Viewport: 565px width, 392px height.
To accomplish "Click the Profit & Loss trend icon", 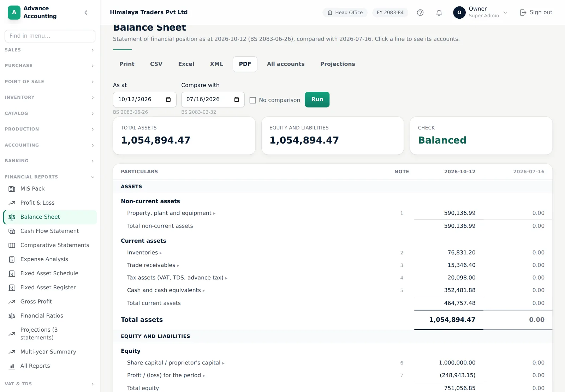I will click(x=12, y=203).
